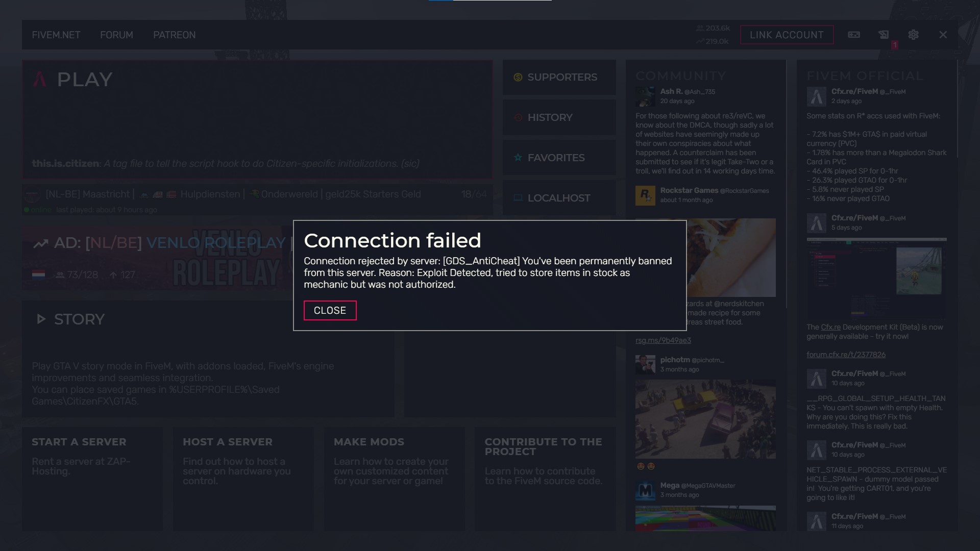Screen dimensions: 980x551
Task: Open CONTRIBUTE TO THE PROJECT card
Action: (545, 479)
